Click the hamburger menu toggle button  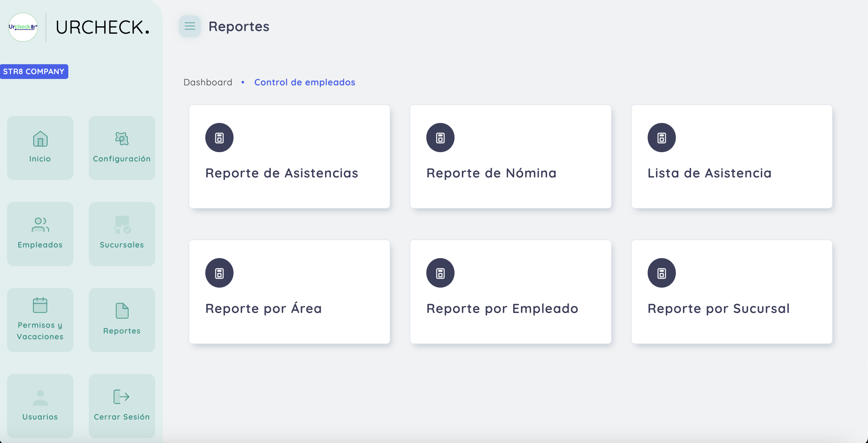point(190,26)
